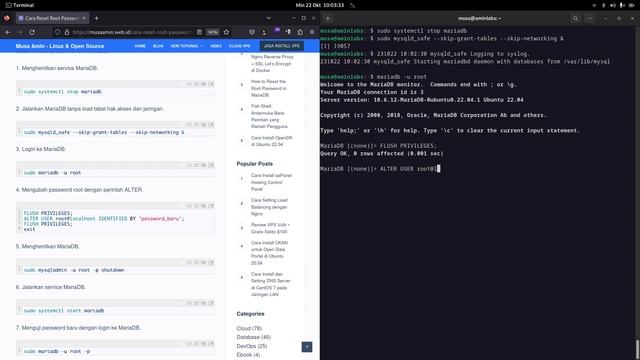Open Firefox reader view icon
The width and height of the screenshot is (640, 360).
[x=199, y=32]
